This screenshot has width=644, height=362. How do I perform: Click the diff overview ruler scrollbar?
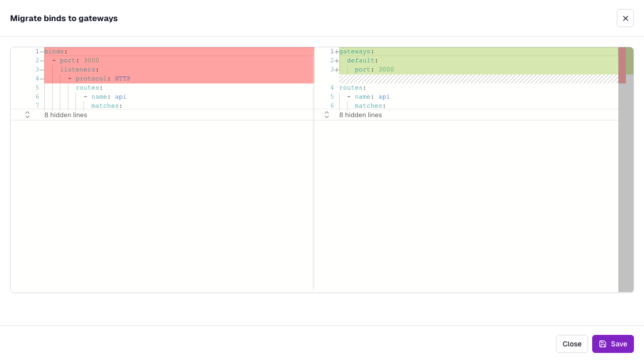tap(626, 169)
